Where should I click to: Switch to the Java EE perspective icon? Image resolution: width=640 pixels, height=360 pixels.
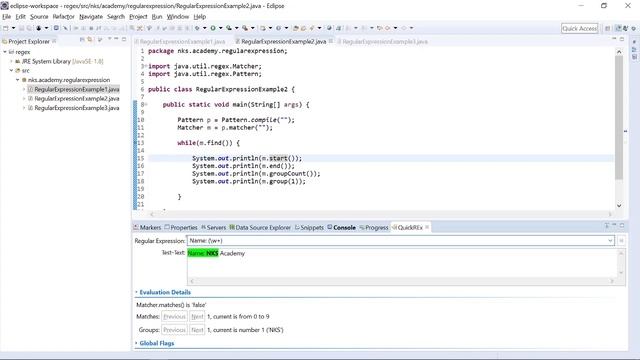tap(618, 28)
